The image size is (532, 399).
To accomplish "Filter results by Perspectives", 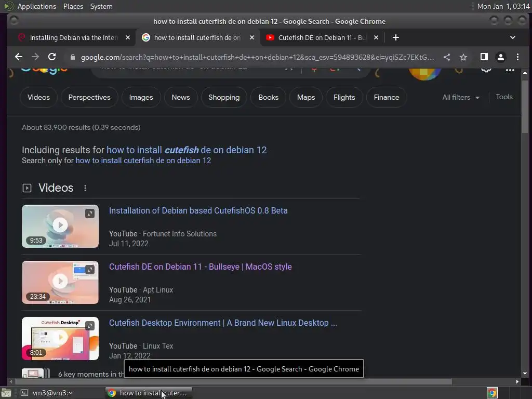I will click(89, 97).
